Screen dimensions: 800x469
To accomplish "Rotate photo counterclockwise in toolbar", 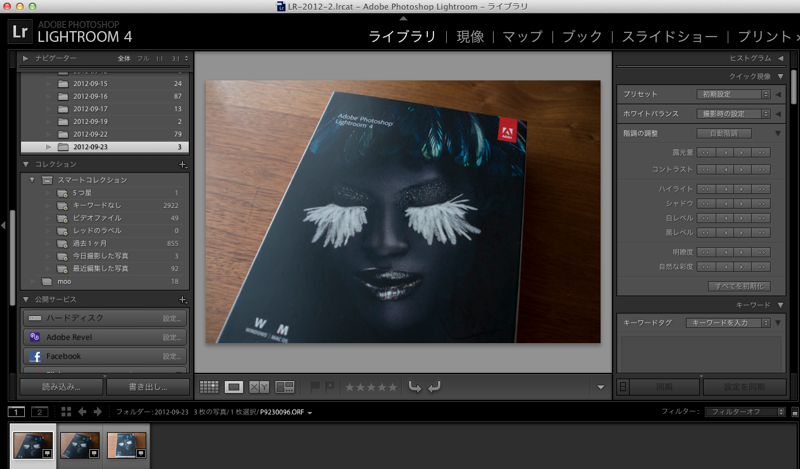I will click(x=415, y=387).
